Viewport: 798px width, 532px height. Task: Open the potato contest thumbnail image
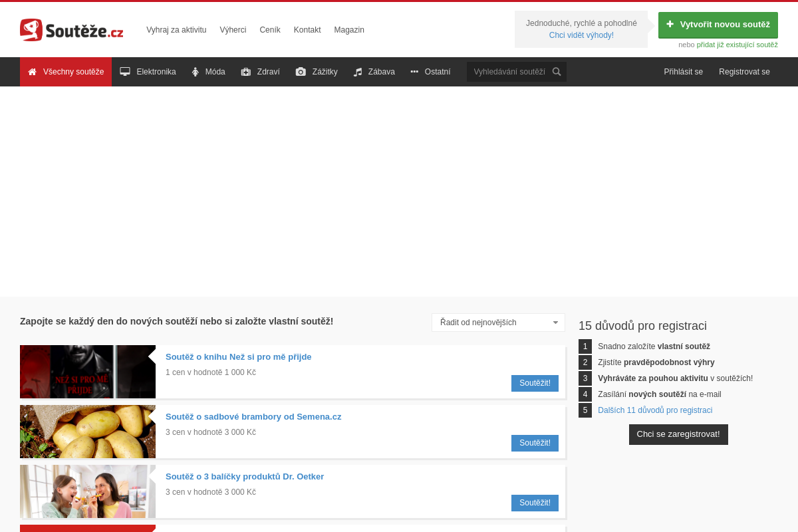click(x=88, y=432)
